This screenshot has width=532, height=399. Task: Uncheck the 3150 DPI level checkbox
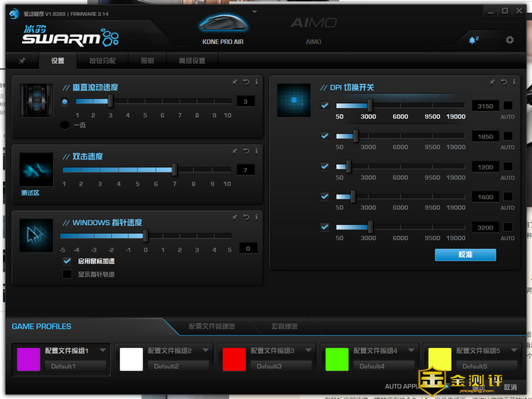325,106
